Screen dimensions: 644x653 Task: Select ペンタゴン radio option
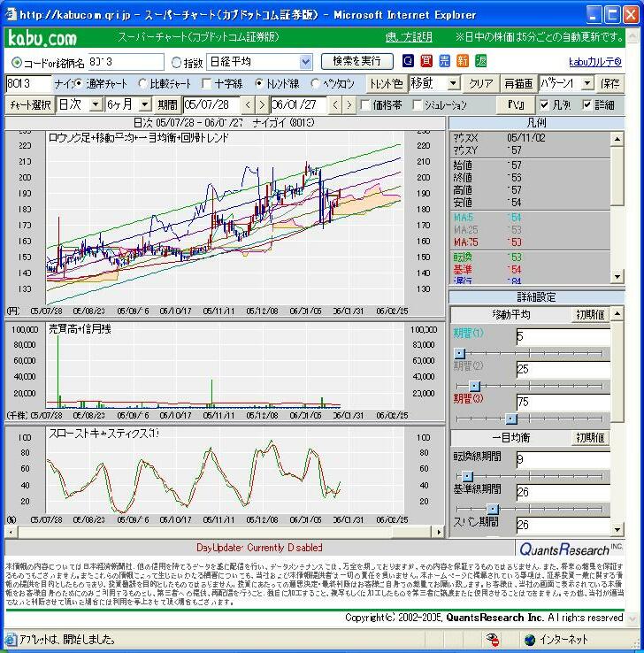tap(315, 83)
